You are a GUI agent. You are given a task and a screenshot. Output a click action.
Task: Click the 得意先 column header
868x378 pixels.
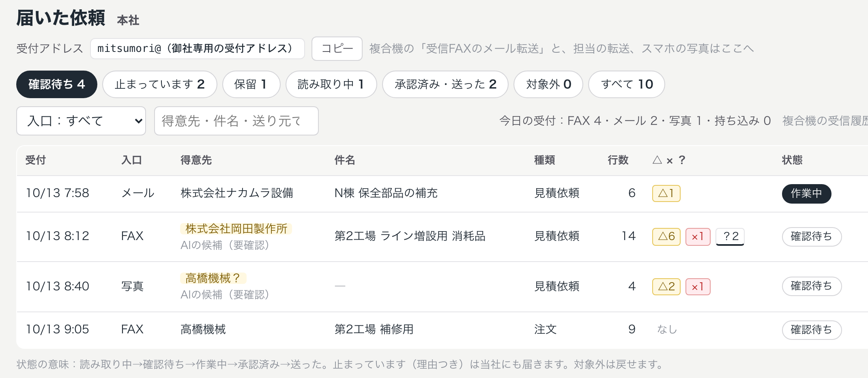[x=196, y=160]
